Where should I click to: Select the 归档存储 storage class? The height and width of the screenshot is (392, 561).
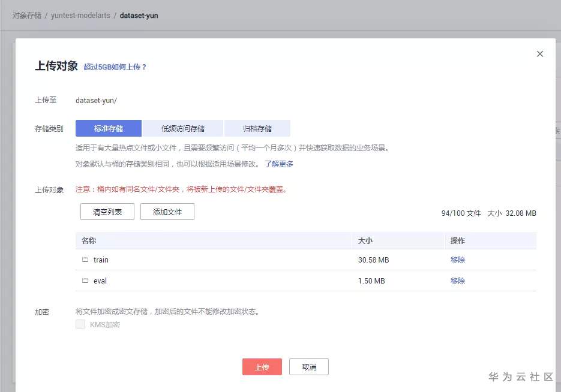[257, 128]
